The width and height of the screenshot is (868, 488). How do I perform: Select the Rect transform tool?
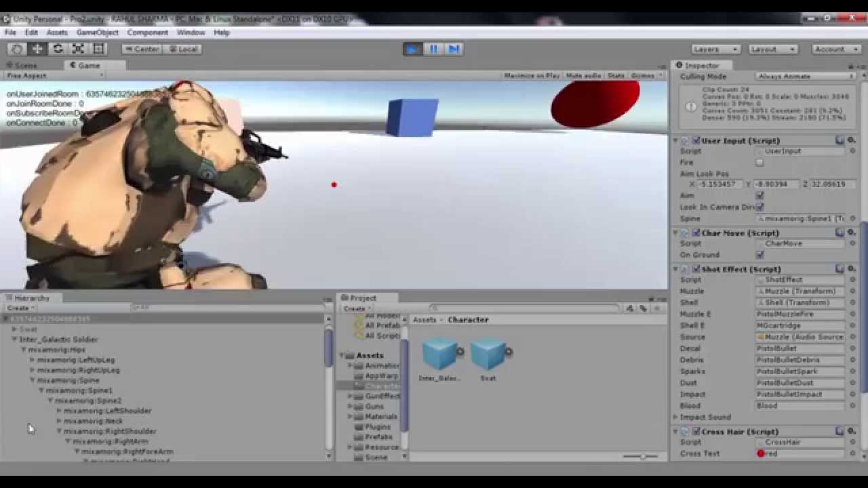(x=98, y=49)
